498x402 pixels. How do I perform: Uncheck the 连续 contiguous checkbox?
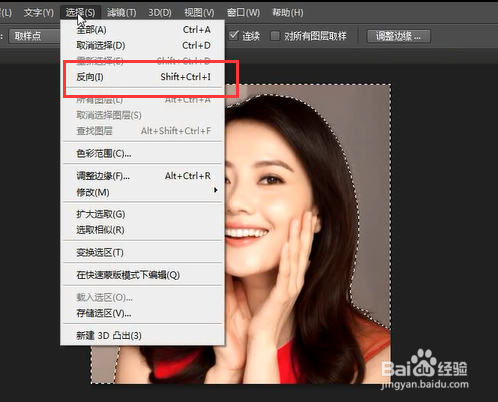pyautogui.click(x=234, y=35)
